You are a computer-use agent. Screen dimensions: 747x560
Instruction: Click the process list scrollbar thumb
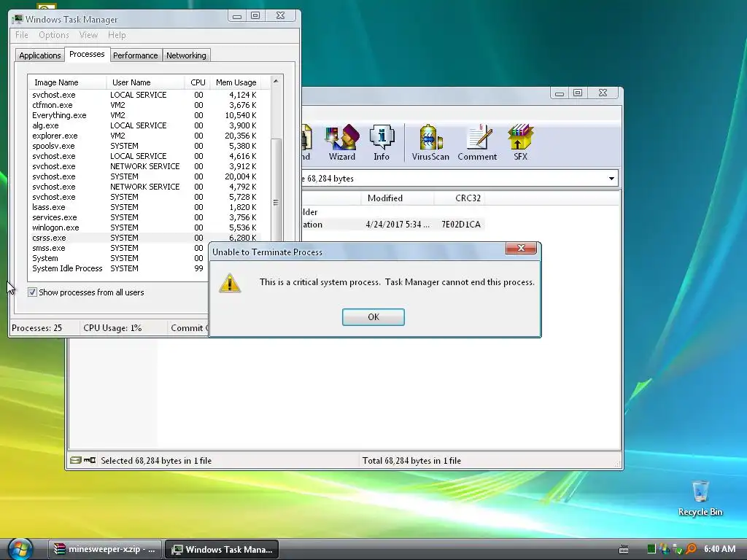276,190
